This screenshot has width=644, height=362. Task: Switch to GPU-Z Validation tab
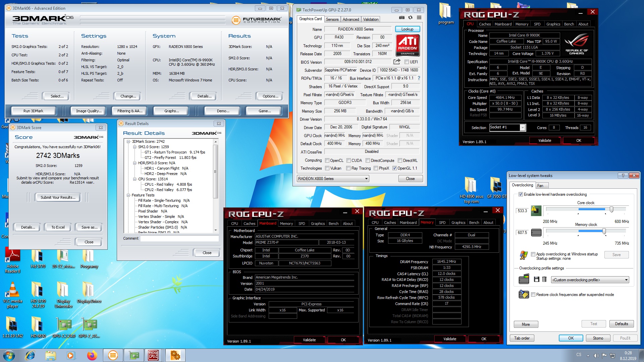click(x=371, y=19)
